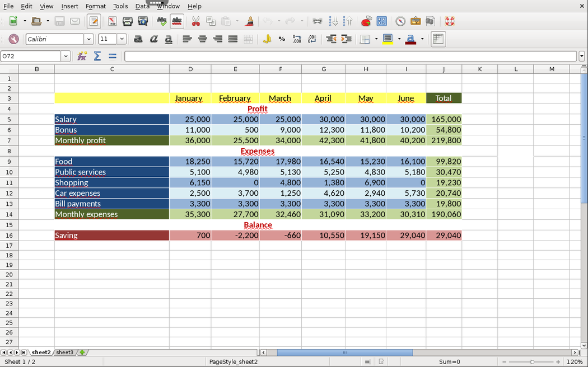The height and width of the screenshot is (367, 588).
Task: Export the spreadsheet directly as PDF
Action: tap(112, 21)
